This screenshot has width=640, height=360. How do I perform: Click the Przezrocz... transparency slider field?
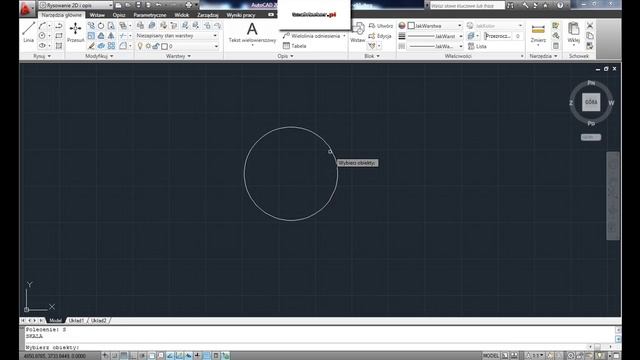(x=503, y=36)
